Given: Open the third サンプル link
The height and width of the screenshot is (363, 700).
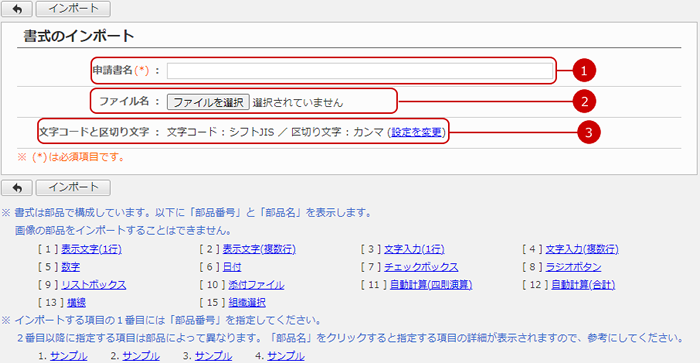Looking at the screenshot, I should [213, 356].
